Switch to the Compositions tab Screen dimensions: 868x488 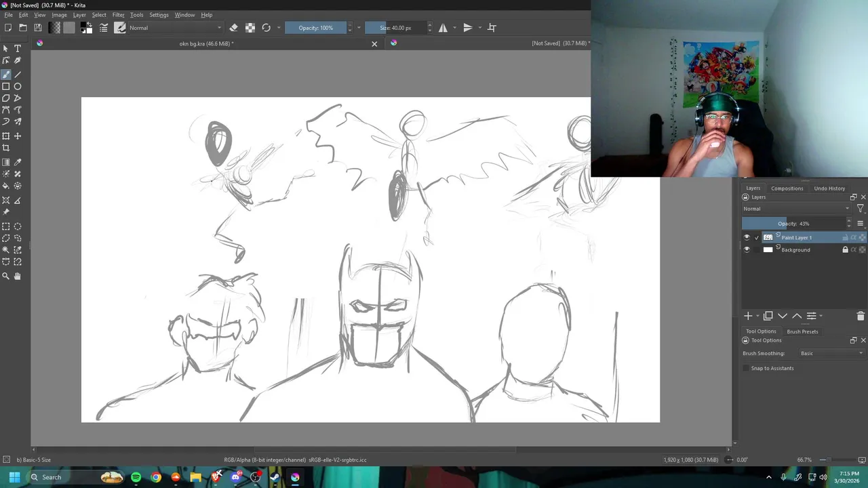tap(787, 188)
